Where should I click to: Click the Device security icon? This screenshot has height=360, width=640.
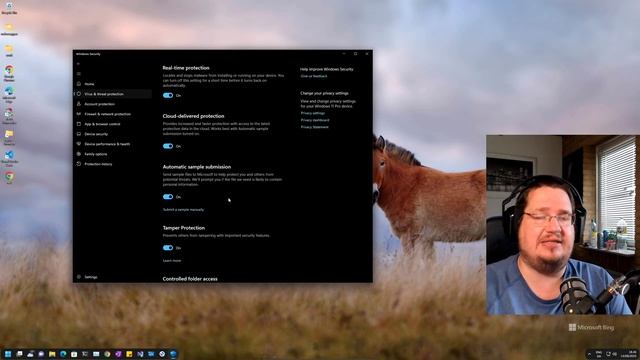tap(79, 134)
